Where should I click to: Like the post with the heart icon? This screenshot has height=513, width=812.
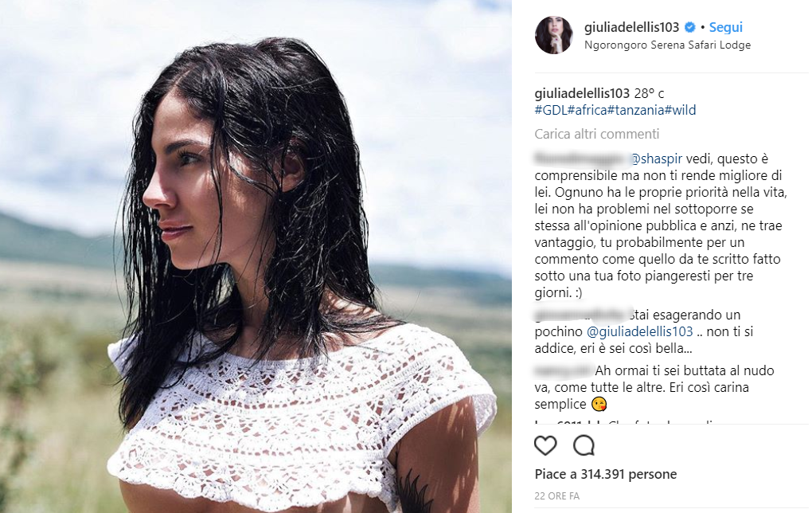click(x=545, y=445)
